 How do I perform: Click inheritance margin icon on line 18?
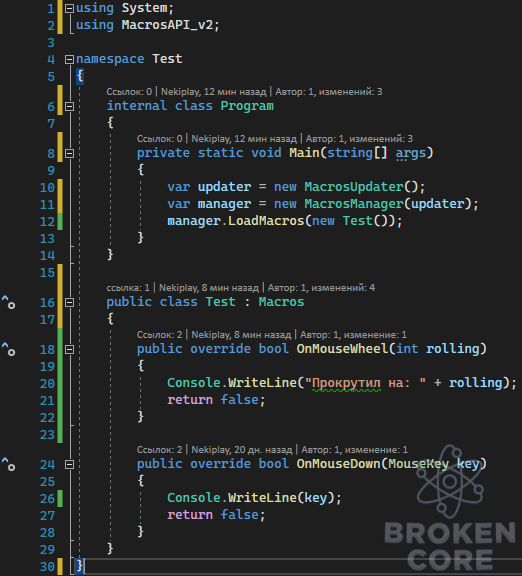8,349
